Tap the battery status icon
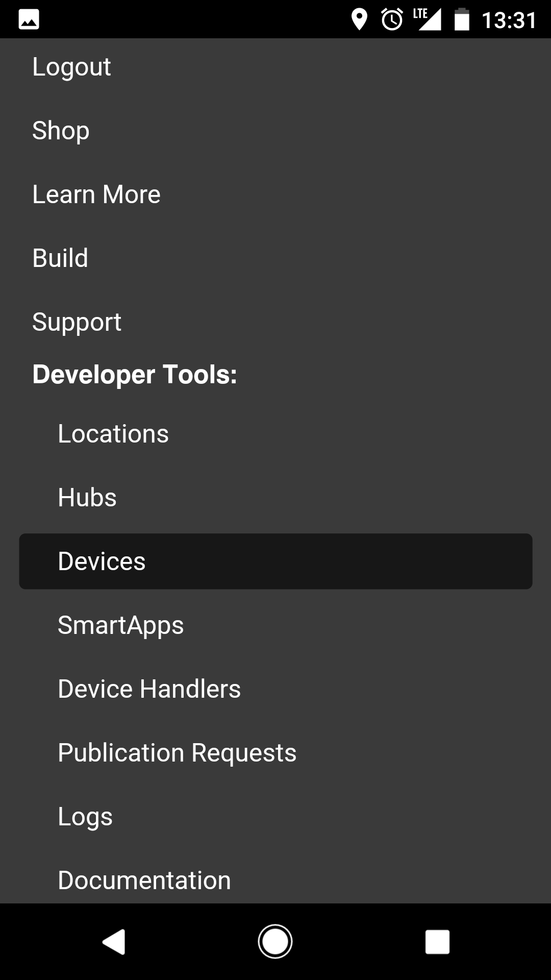Screen dimensions: 551x980 462,20
